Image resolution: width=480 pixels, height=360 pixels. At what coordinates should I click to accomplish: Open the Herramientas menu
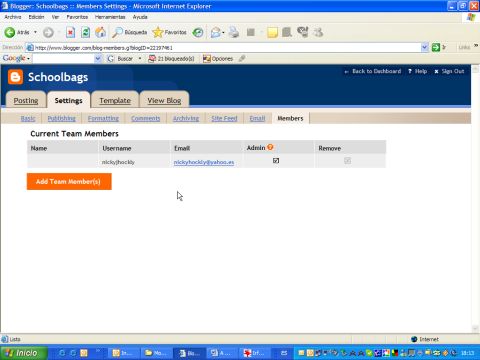[110, 17]
